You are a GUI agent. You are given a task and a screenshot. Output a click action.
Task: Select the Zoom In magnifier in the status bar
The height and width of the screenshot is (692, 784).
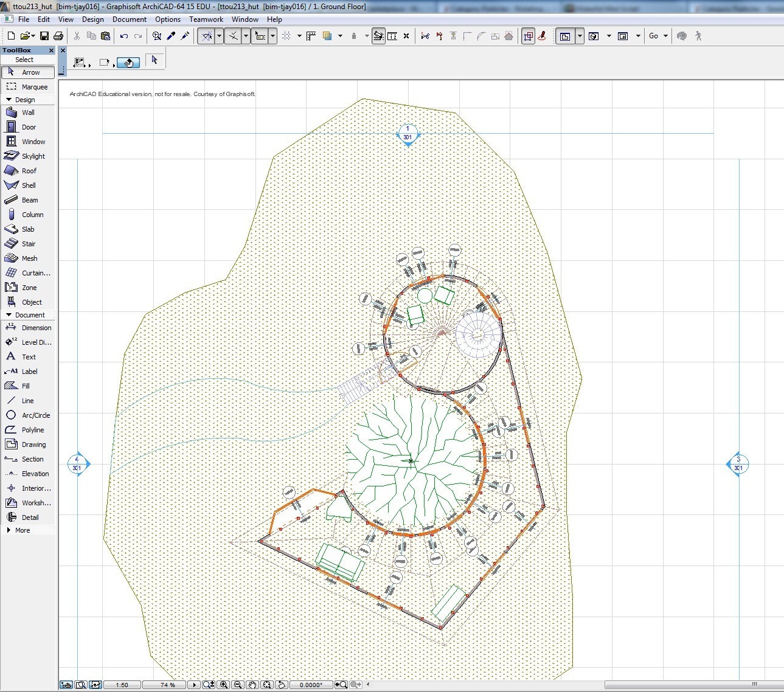point(224,685)
